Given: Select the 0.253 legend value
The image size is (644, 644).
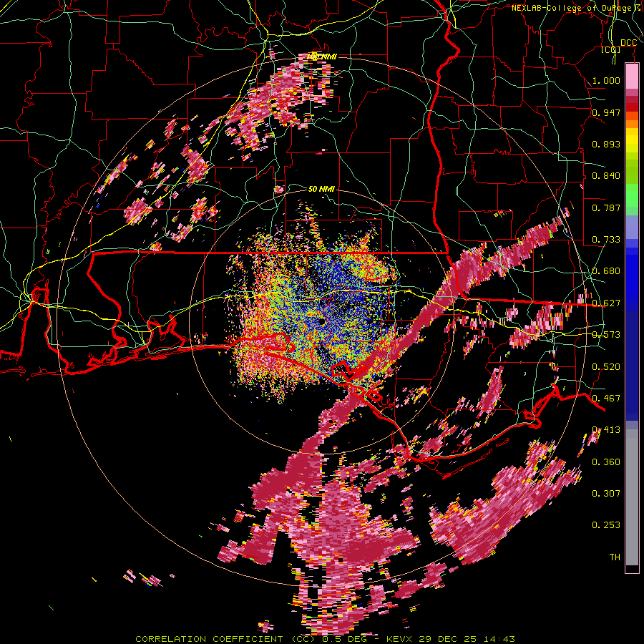Looking at the screenshot, I should click(606, 525).
